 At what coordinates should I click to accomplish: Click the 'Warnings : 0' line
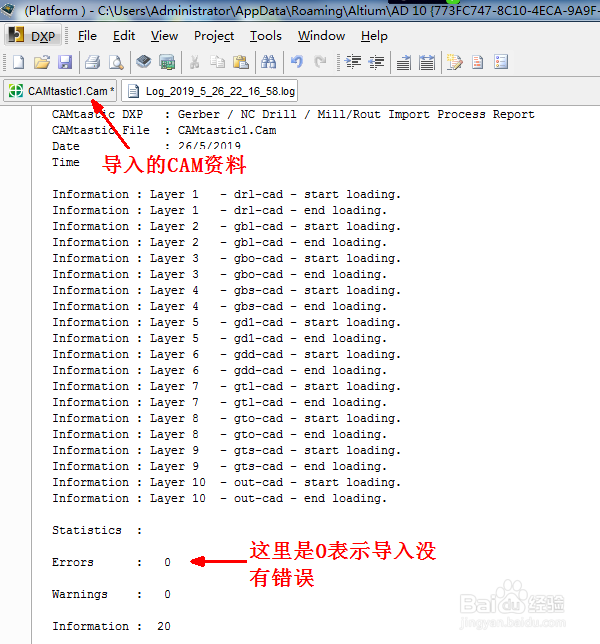point(111,594)
